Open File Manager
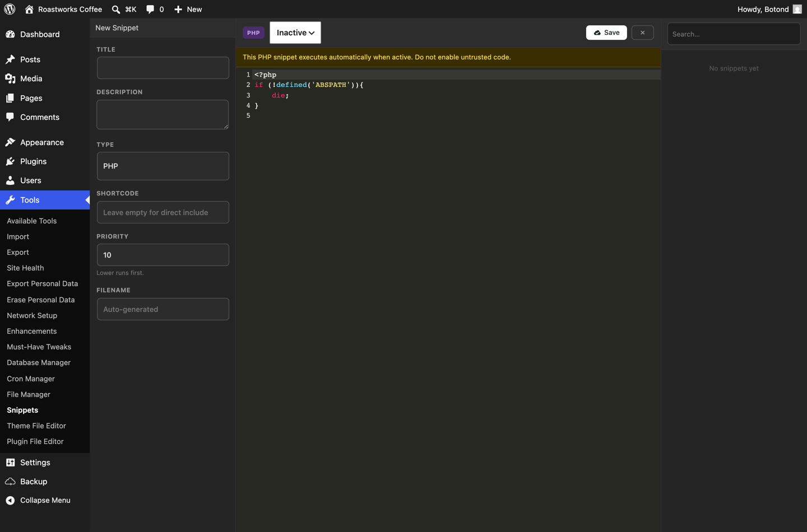807x532 pixels. point(29,394)
